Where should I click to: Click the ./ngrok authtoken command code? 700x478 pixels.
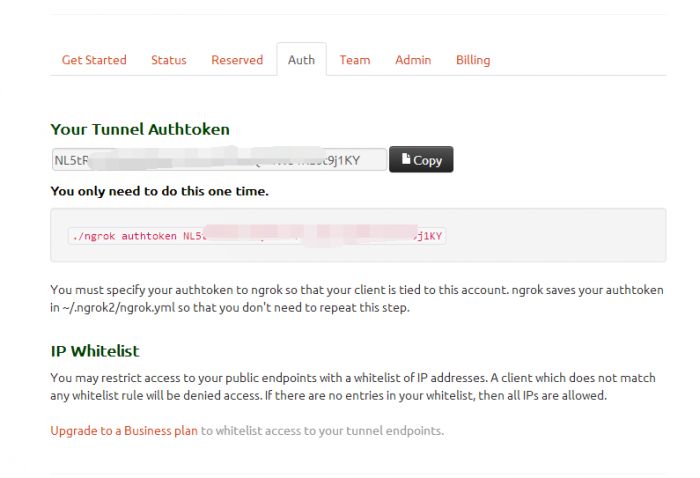coord(257,236)
